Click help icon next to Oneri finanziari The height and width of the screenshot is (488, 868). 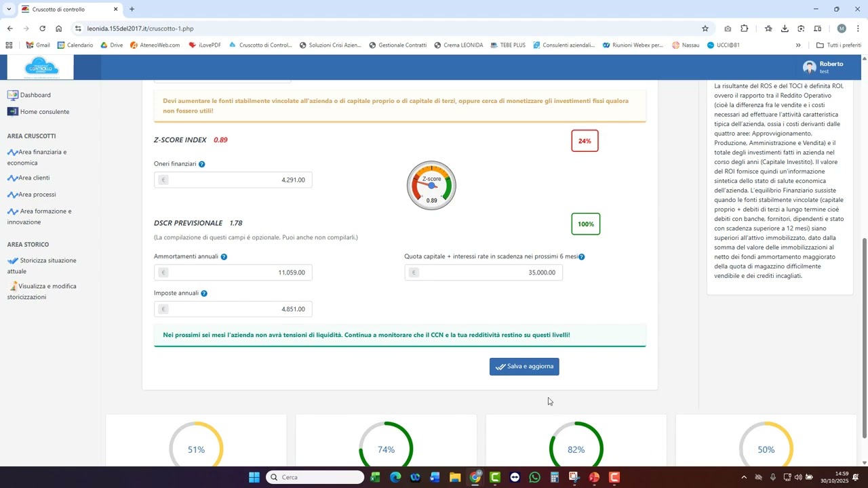pos(202,165)
